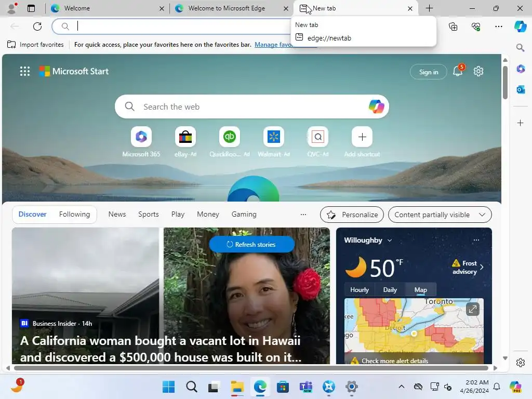Open the Sports category

[148, 215]
